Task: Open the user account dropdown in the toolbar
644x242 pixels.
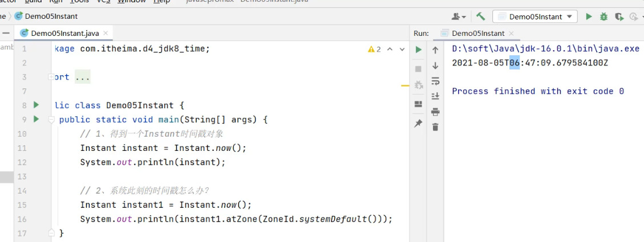Action: [459, 17]
